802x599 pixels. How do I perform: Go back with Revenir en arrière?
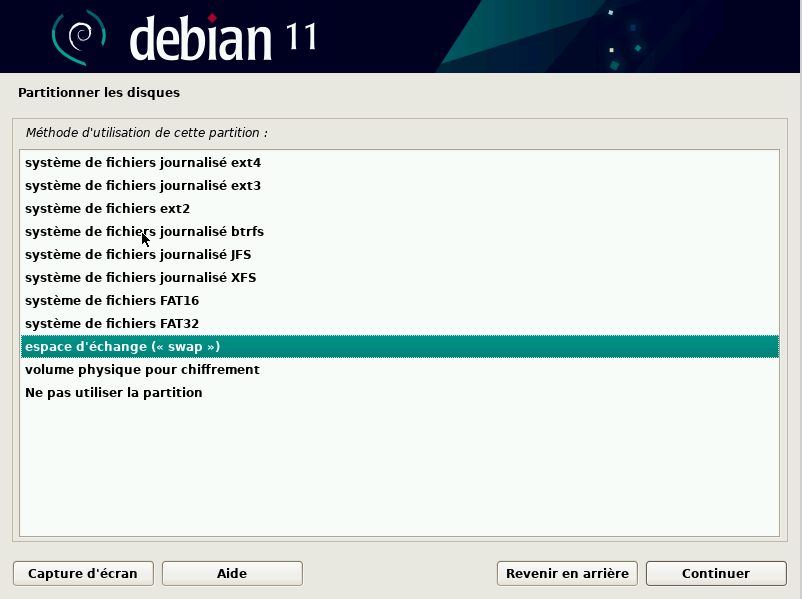567,573
